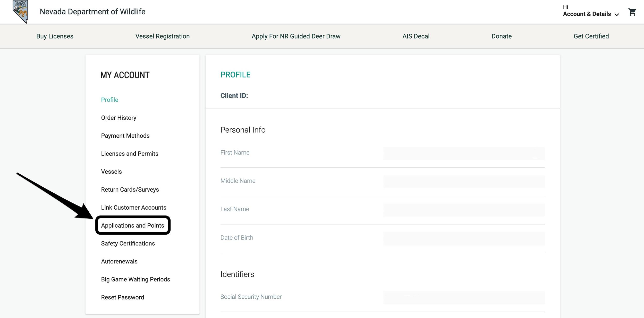Viewport: 644px width, 318px height.
Task: Click the Nevada Department of Wildlife logo
Action: [20, 12]
